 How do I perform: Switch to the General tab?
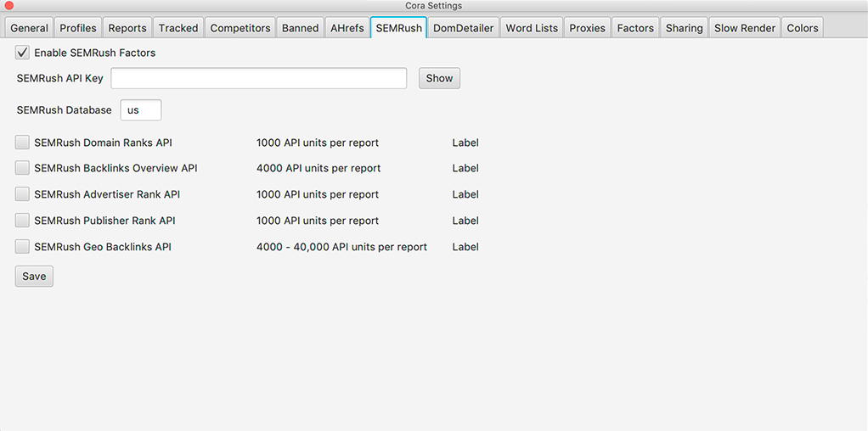(x=30, y=28)
